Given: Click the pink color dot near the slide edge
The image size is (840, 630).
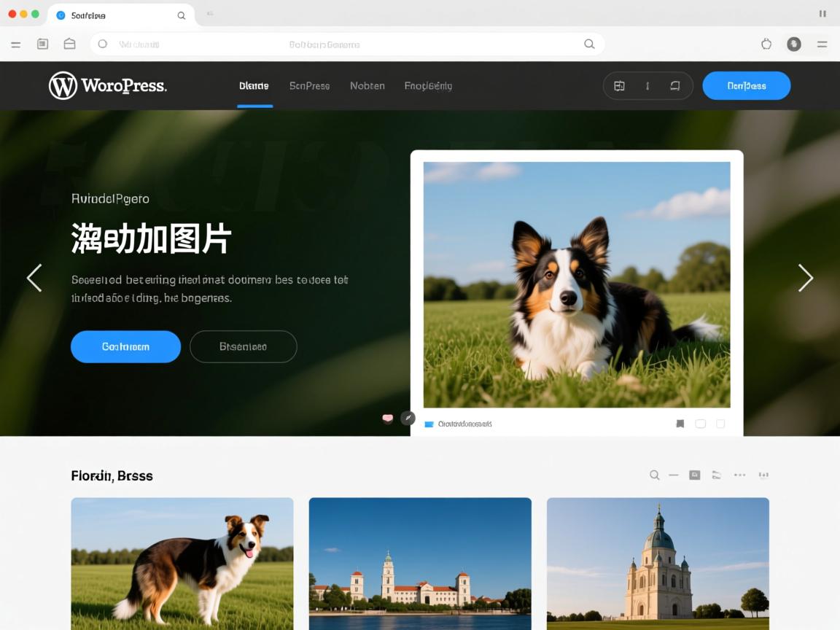Looking at the screenshot, I should [x=388, y=418].
